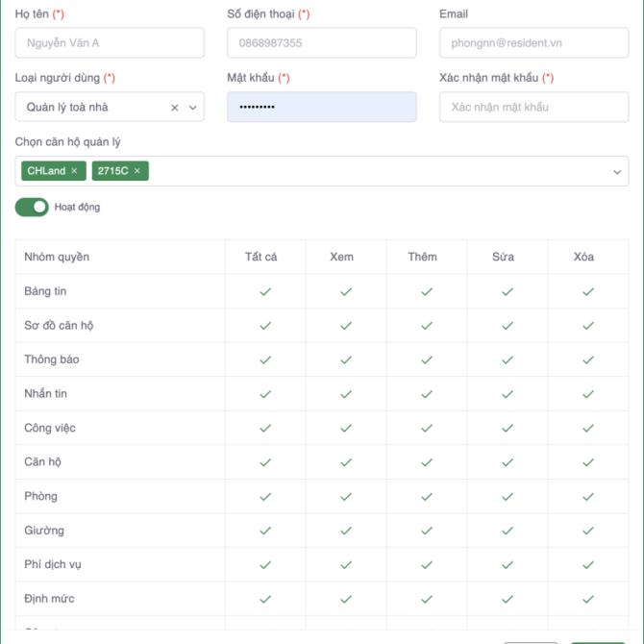
Task: Click Xem checkmark for Bảng tin row
Action: (x=346, y=291)
